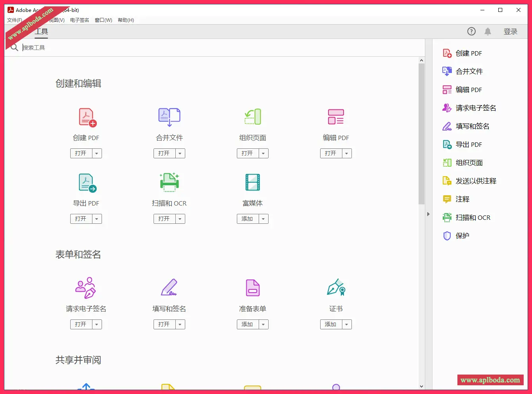Open the 组织页面 icon in main panel
This screenshot has width=532, height=394.
[253, 117]
